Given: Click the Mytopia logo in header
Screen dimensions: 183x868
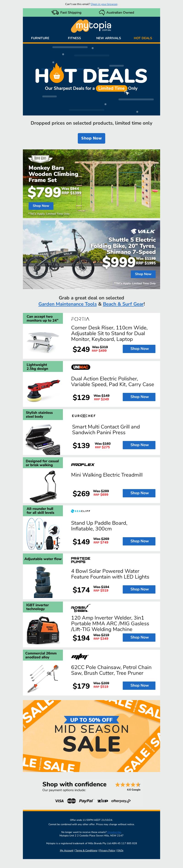Looking at the screenshot, I should [x=91, y=26].
